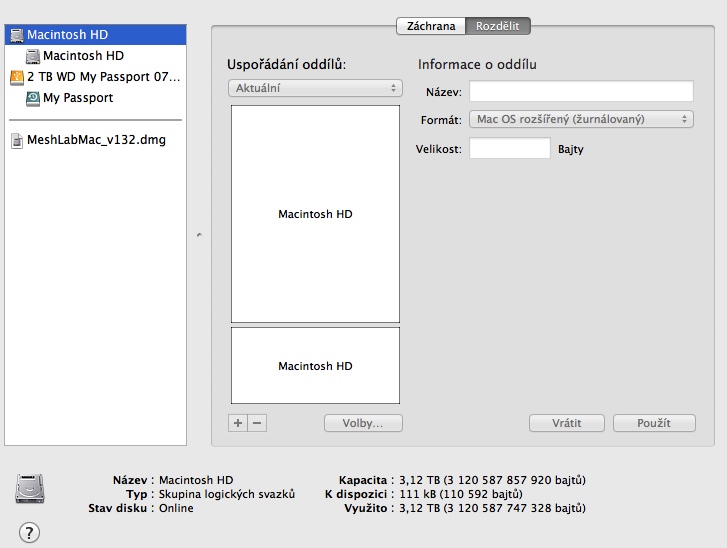This screenshot has height=548, width=727.
Task: Select indented 'Macintosh HD' volume row
Action: tap(96, 56)
